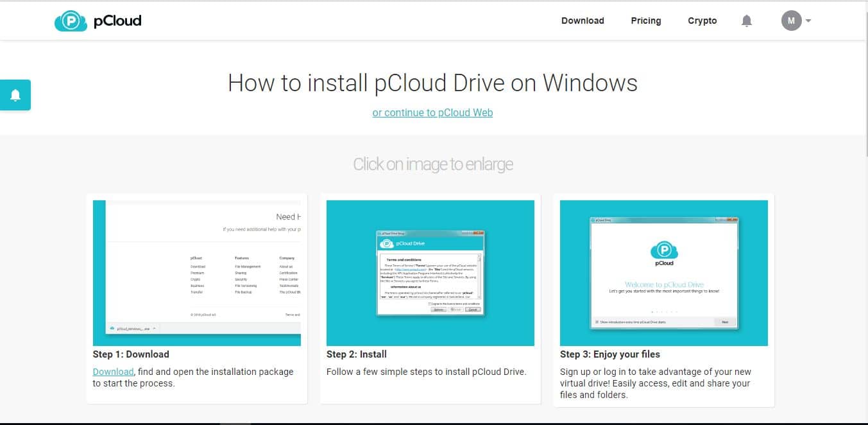The image size is (868, 425).
Task: Click the 'How to install pCloud Drive on Windows' title
Action: pyautogui.click(x=433, y=83)
